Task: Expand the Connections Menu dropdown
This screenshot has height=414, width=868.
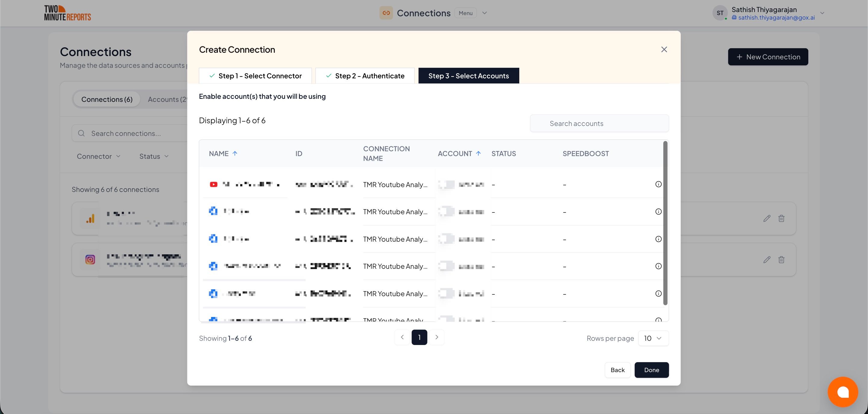Action: (484, 13)
